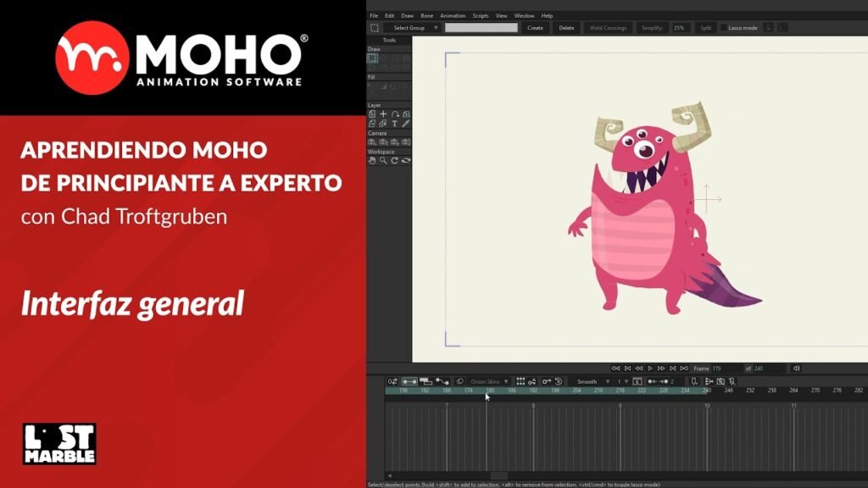This screenshot has width=868, height=488.
Task: Select the Layer Selector tool
Action: pos(383,124)
